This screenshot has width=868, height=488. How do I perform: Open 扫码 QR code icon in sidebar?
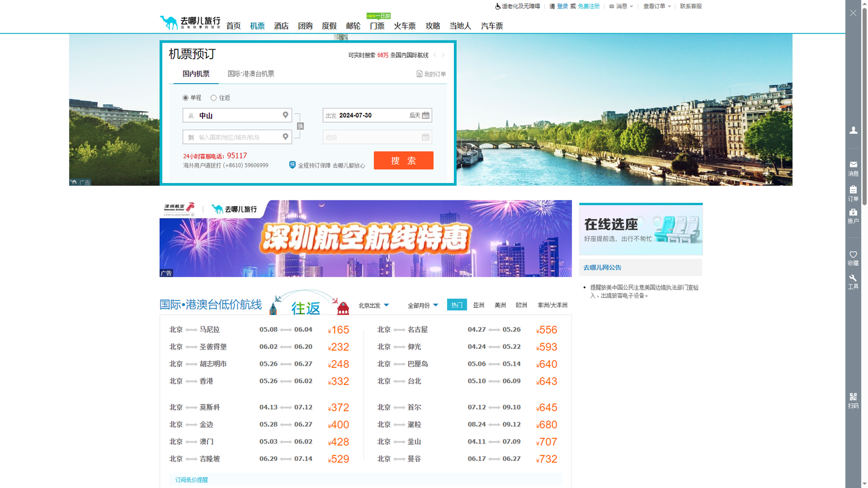(x=853, y=401)
